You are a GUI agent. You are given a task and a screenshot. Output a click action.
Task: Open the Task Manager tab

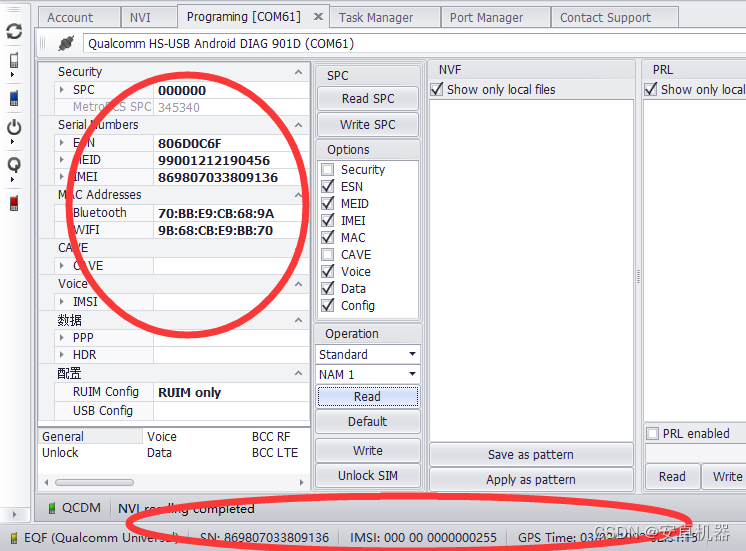384,18
